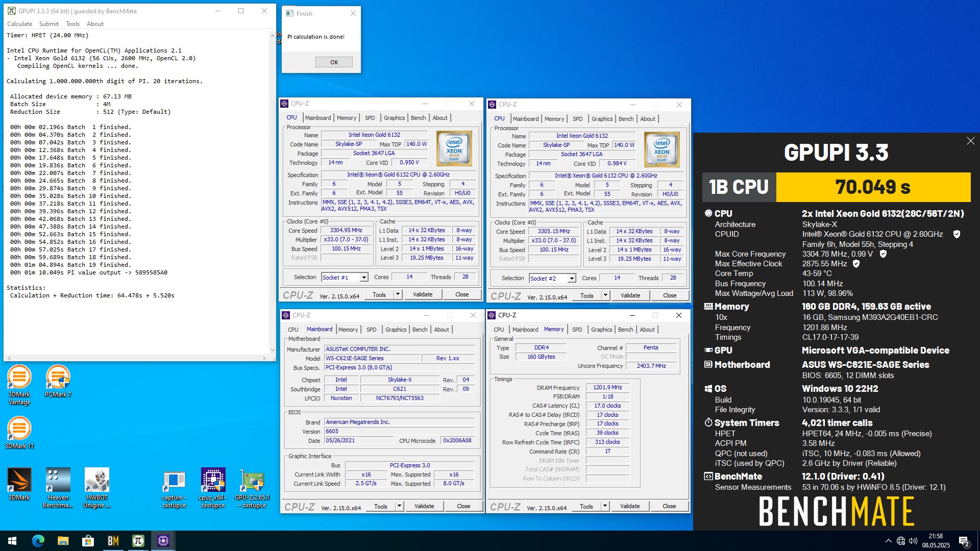Open the volume tray icon
Screen dimensions: 980x551
pyautogui.click(x=913, y=541)
